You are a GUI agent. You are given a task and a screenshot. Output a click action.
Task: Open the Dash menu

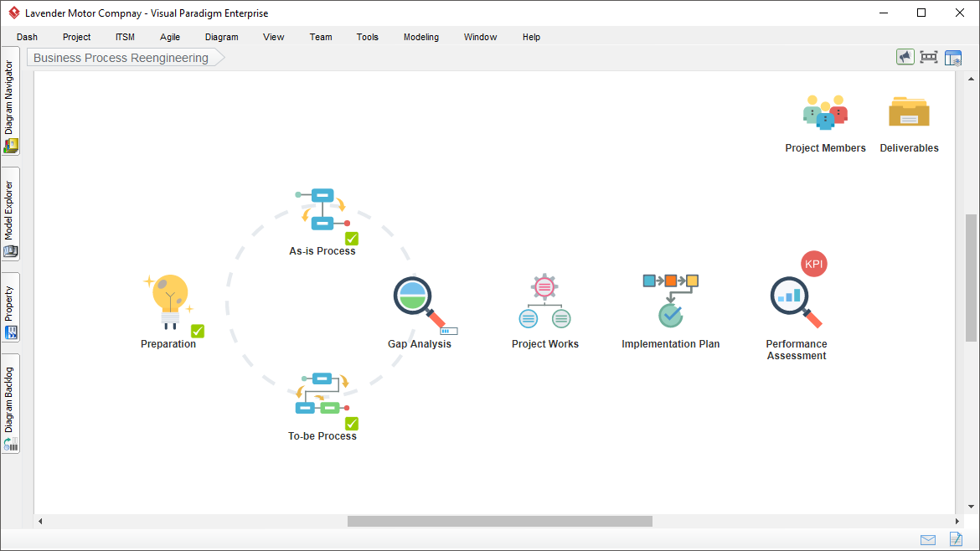27,37
